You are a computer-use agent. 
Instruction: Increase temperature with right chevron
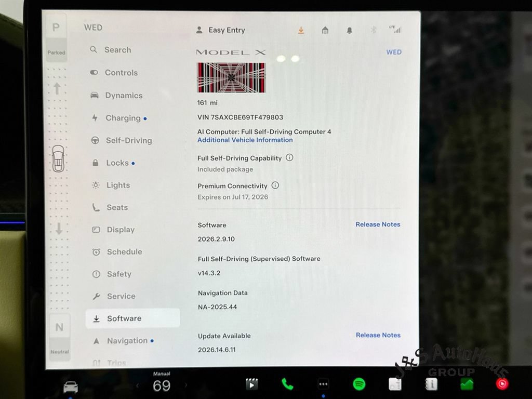(x=185, y=385)
